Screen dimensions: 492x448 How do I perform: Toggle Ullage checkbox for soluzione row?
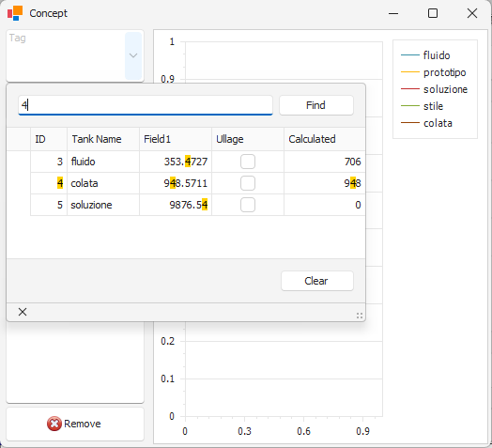(x=248, y=205)
